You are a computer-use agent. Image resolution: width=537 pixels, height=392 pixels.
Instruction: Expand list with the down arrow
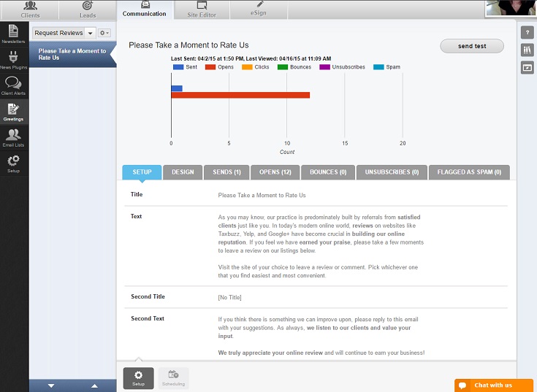[50, 385]
